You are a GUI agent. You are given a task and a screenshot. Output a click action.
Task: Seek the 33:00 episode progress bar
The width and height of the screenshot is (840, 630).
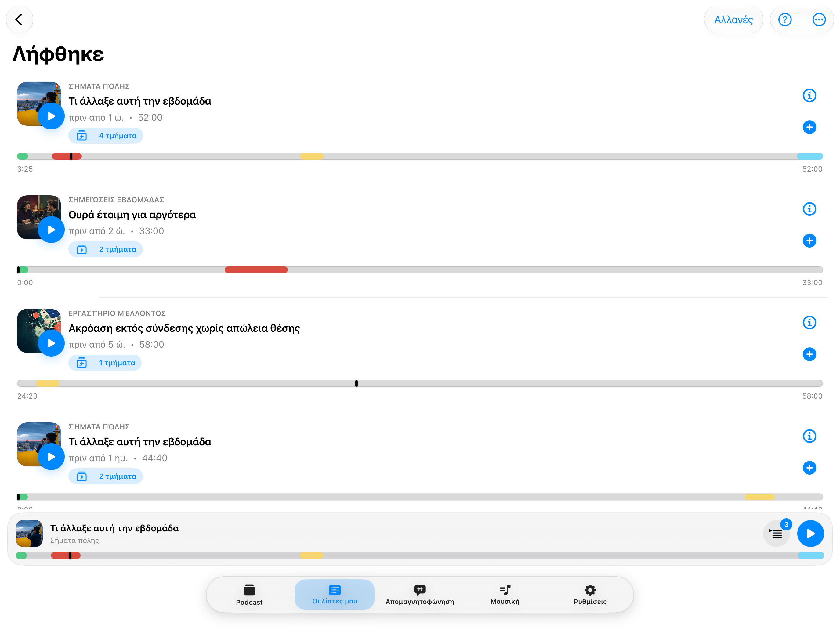[x=420, y=270]
